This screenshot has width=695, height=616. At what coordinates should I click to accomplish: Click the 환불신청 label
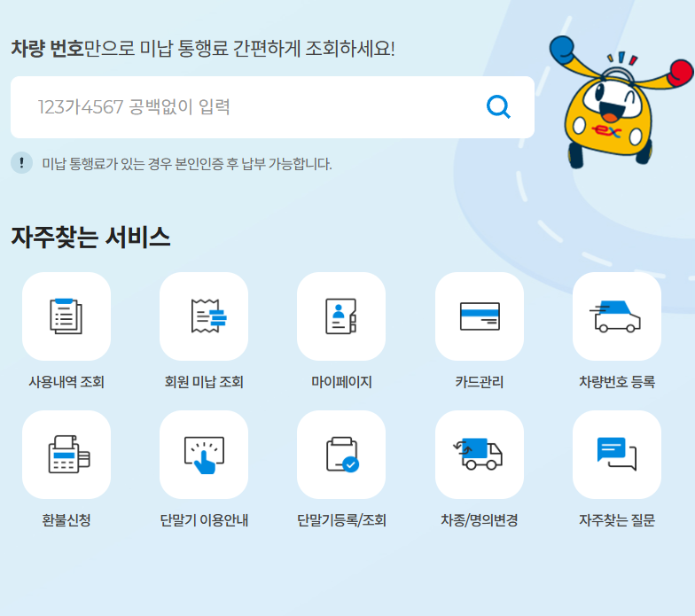tap(66, 520)
